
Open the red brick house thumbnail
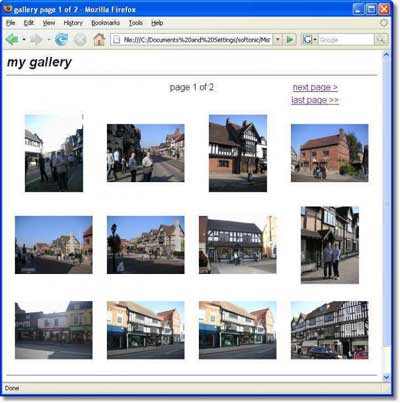tap(329, 153)
